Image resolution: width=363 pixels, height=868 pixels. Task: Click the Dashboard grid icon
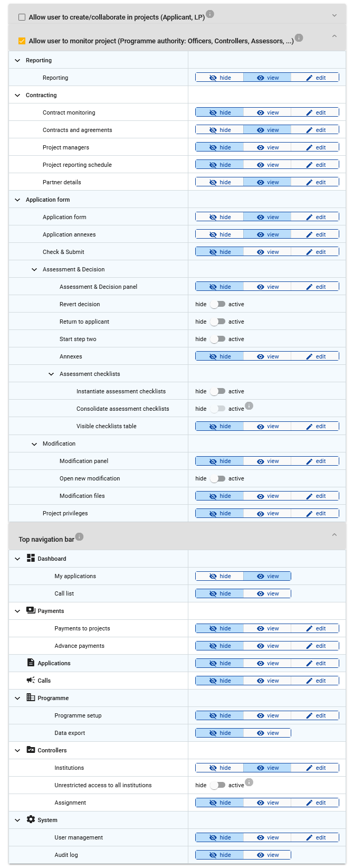[31, 558]
